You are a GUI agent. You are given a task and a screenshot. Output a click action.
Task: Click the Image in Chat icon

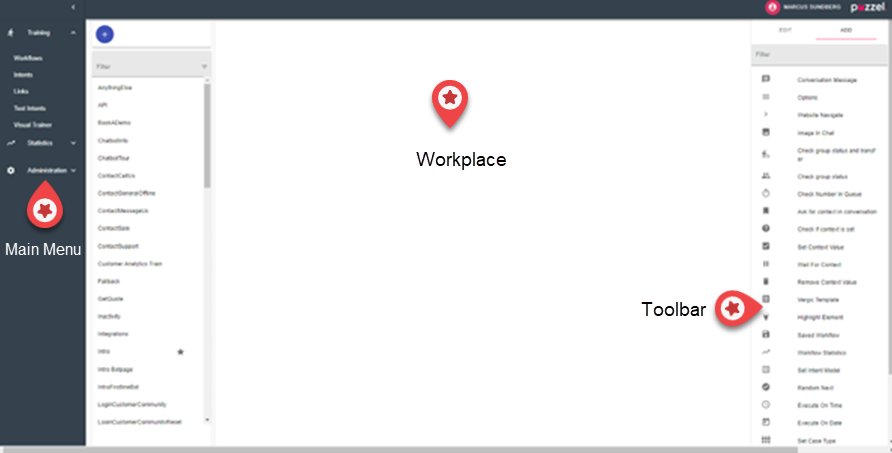click(766, 132)
